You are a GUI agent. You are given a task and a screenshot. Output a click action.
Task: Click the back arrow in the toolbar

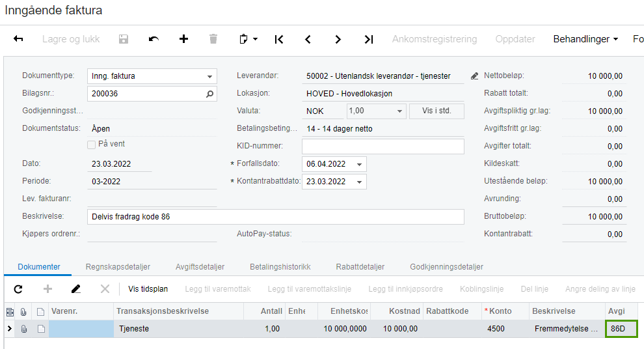[x=18, y=39]
